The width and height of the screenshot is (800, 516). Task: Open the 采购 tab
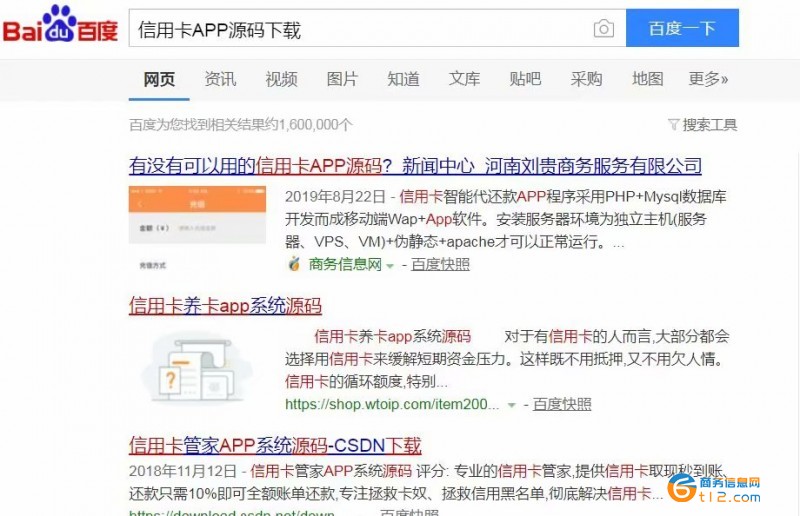[587, 80]
